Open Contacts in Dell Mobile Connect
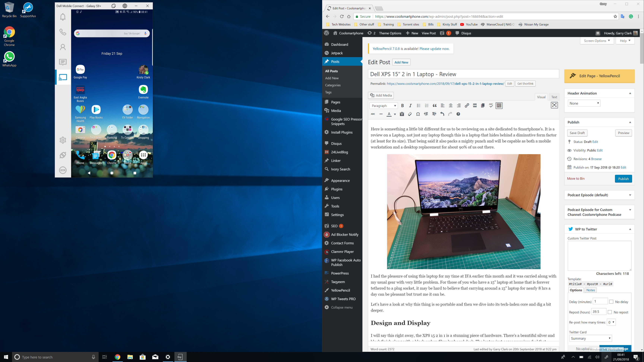The image size is (644, 362). click(x=63, y=47)
